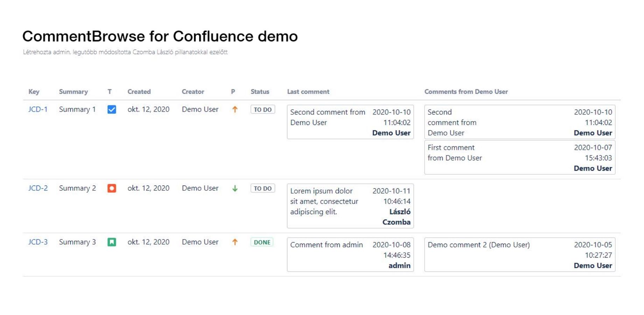Click the DONE status badge of JCD-3
This screenshot has height=315, width=644.
click(262, 242)
